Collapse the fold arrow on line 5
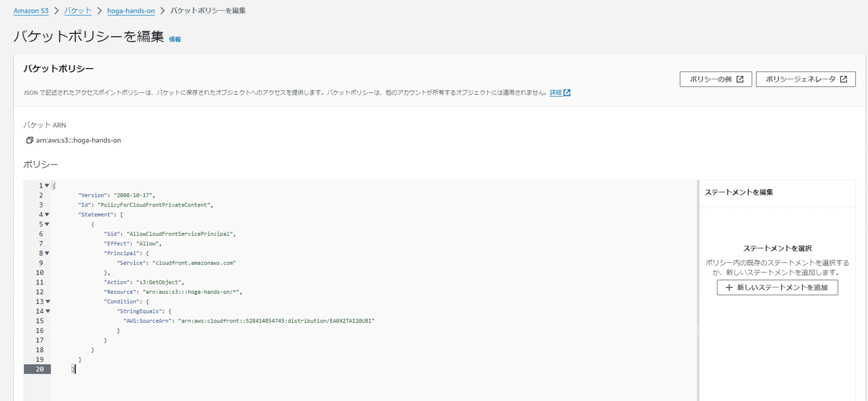The width and height of the screenshot is (868, 401). pyautogui.click(x=47, y=224)
